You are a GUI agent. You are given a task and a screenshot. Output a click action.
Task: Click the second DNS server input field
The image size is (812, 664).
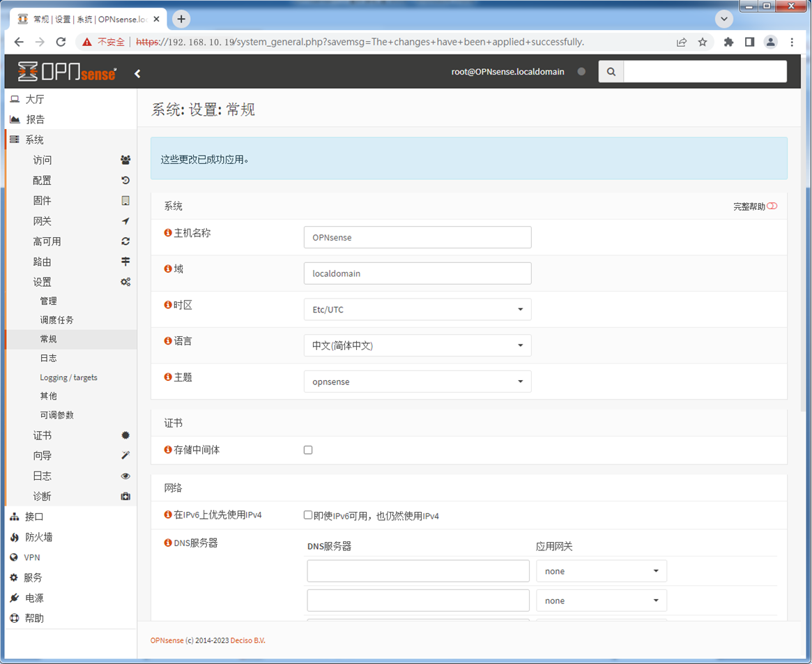click(x=418, y=601)
